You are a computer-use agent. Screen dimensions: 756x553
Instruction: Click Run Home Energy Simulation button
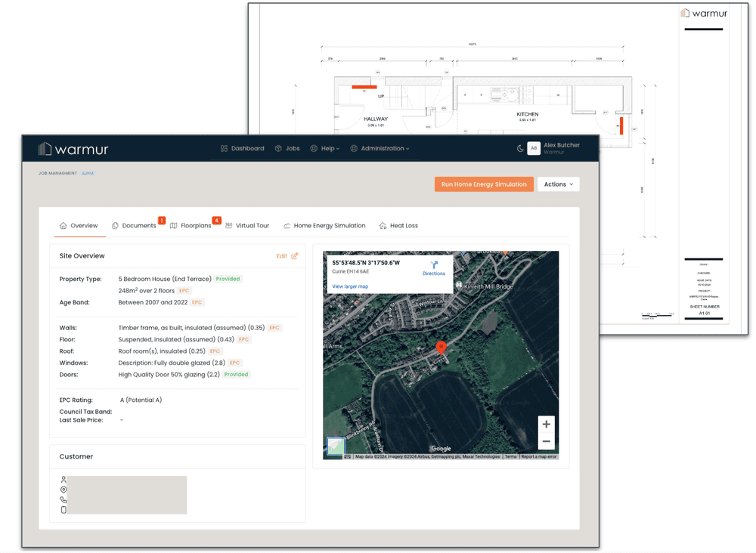pyautogui.click(x=484, y=184)
